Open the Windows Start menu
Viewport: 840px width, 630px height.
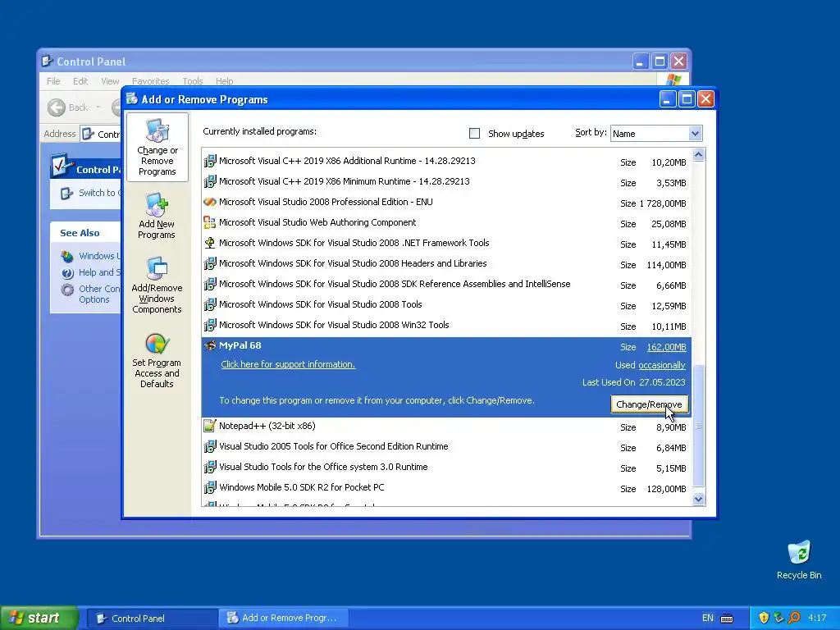click(x=39, y=619)
